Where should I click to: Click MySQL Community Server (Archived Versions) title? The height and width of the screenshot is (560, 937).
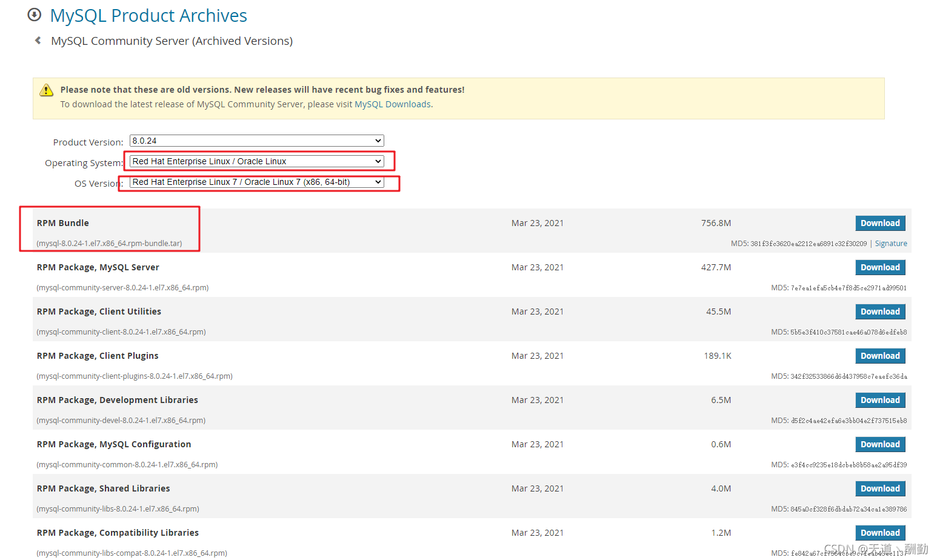172,41
